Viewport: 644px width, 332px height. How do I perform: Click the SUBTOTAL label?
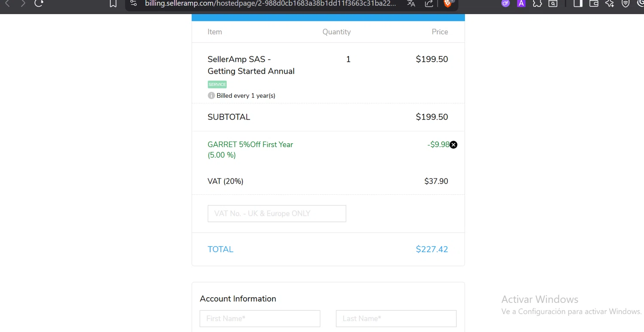(229, 117)
